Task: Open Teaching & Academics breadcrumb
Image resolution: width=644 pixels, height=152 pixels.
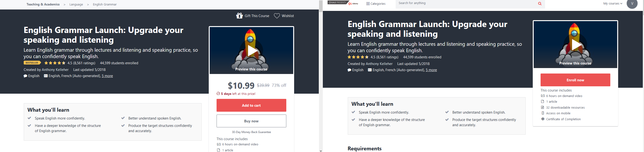Action: point(43,4)
